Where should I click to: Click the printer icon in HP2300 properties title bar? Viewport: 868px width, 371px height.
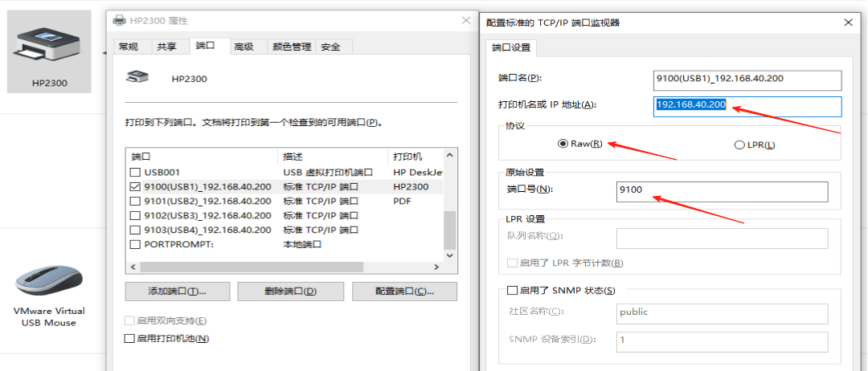point(119,20)
